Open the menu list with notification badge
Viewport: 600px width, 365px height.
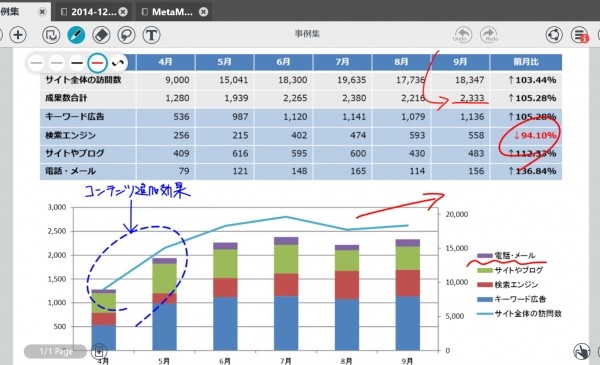click(x=580, y=35)
